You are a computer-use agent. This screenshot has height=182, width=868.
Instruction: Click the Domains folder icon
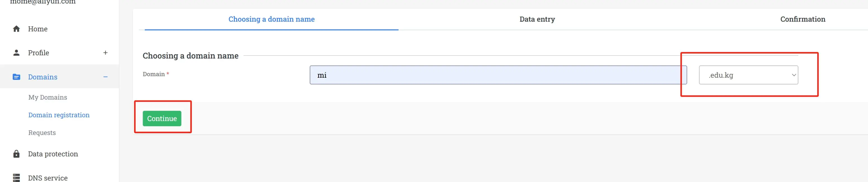pyautogui.click(x=16, y=77)
